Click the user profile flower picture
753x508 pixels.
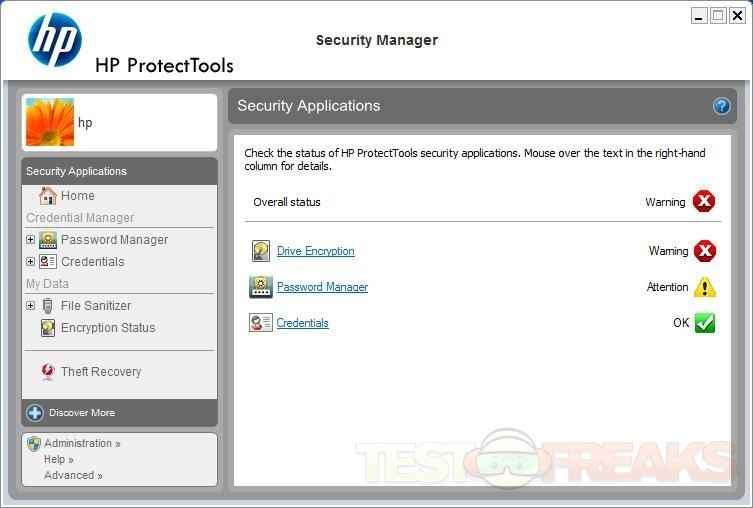click(49, 122)
